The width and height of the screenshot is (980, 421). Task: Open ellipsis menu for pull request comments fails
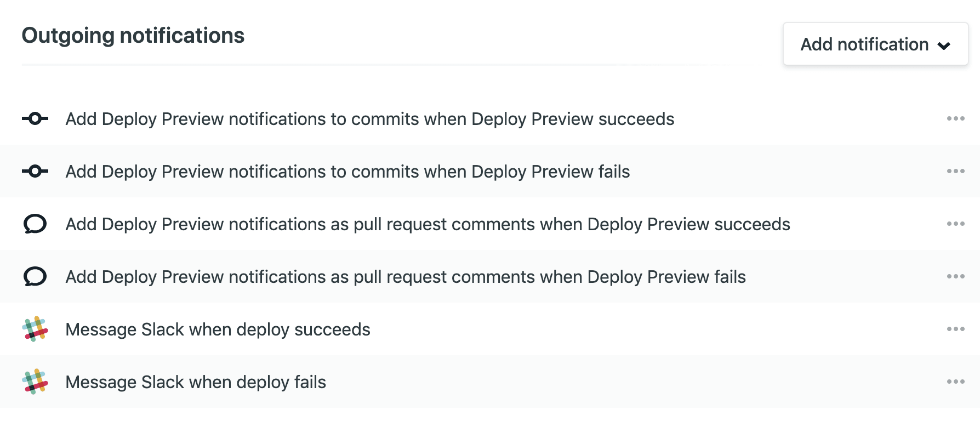(955, 276)
